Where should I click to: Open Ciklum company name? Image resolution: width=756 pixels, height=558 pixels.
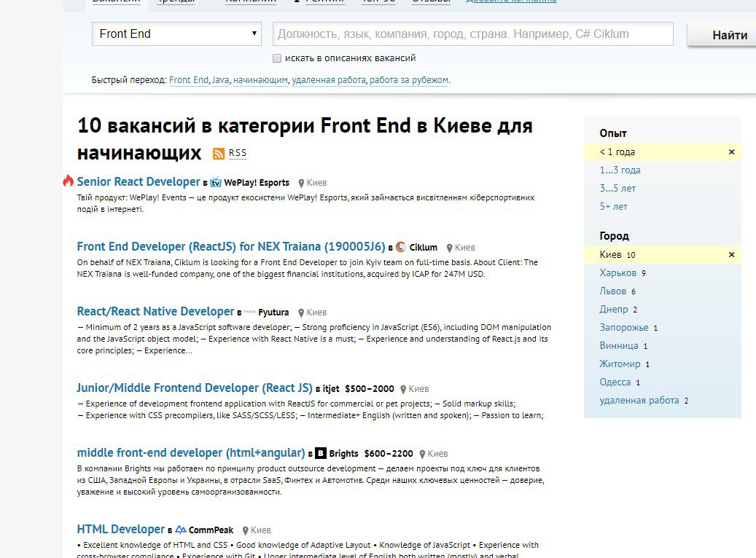click(424, 248)
